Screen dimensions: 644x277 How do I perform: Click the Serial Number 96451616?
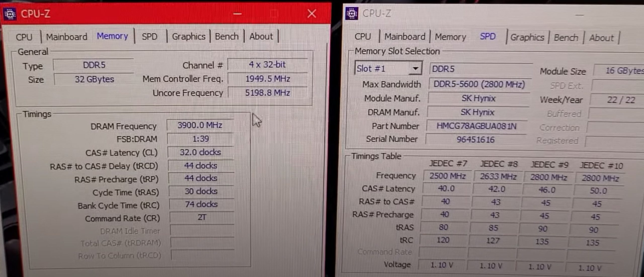pos(475,139)
